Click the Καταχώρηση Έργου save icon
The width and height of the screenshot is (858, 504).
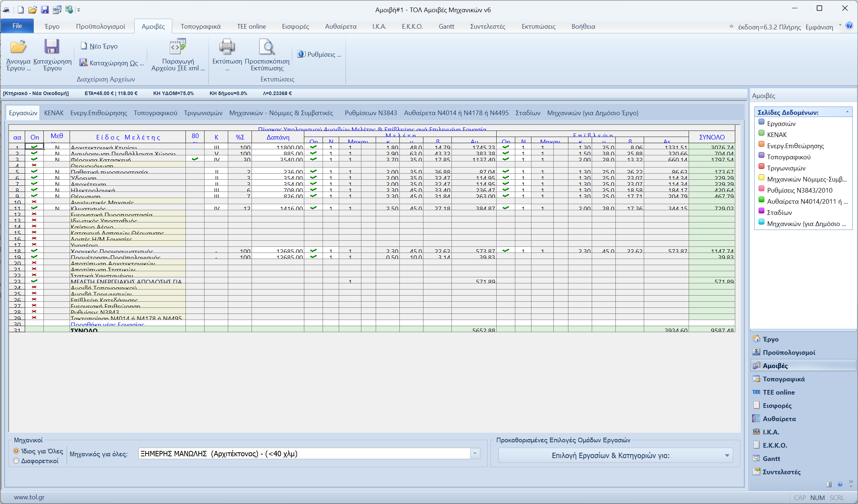[x=52, y=47]
